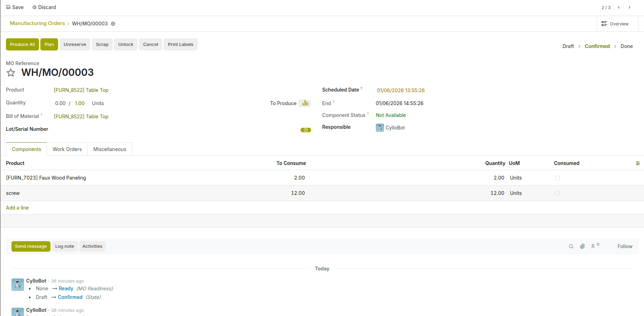This screenshot has height=316, width=644.
Task: Follow this manufacturing order
Action: (x=625, y=246)
